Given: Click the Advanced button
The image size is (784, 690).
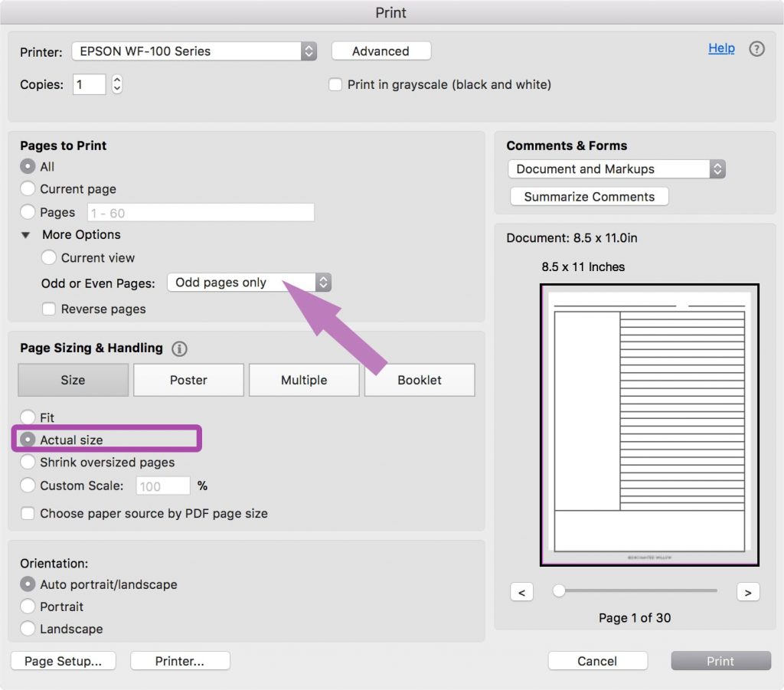Looking at the screenshot, I should pyautogui.click(x=381, y=51).
